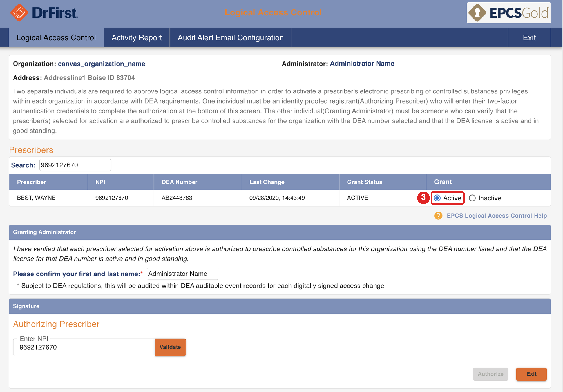Click the address Addressline1 Boise ID 83704
Viewport: 563px width, 392px height.
point(89,78)
